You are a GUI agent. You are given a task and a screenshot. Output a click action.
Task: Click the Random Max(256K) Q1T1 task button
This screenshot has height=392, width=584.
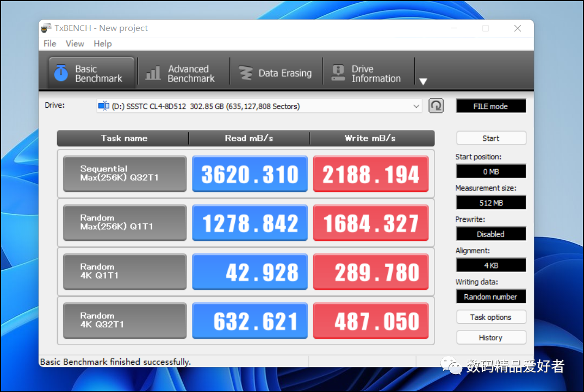125,222
